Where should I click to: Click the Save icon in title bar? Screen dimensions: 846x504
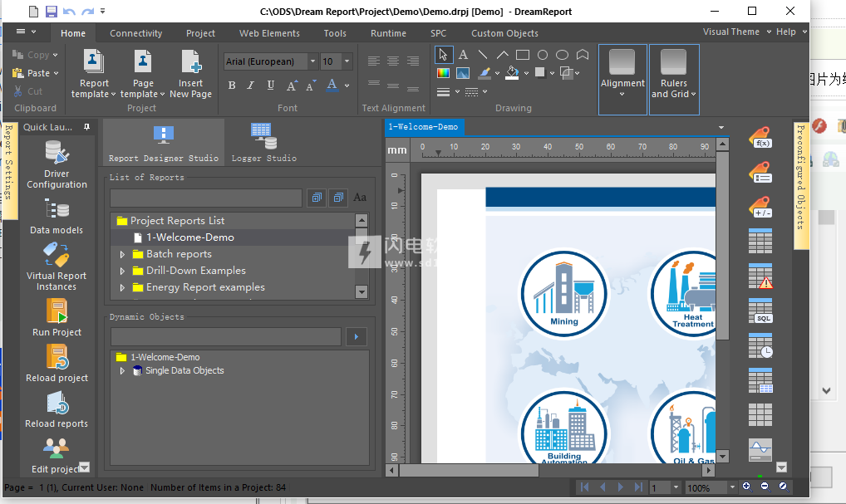point(52,12)
